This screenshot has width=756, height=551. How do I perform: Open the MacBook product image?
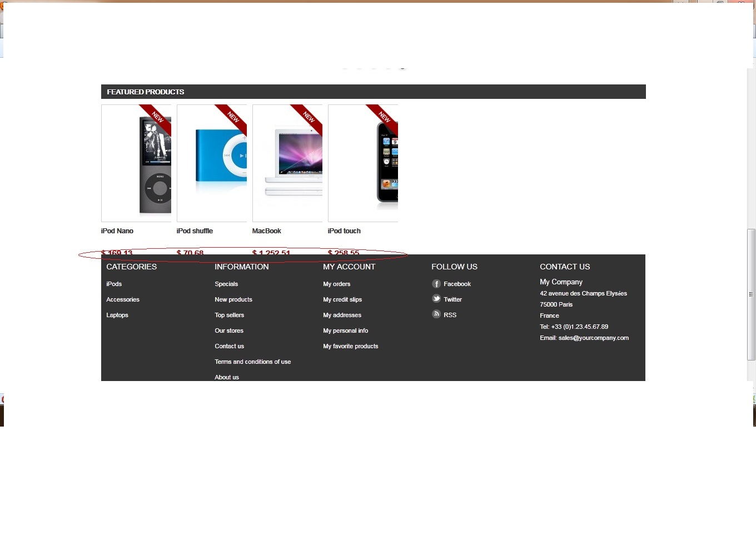[287, 163]
